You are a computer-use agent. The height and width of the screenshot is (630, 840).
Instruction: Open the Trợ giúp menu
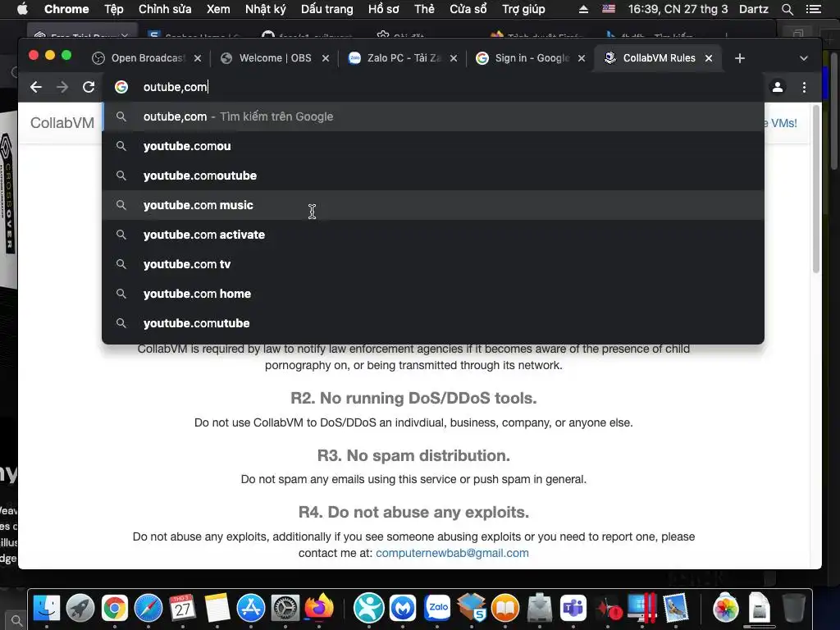point(523,9)
